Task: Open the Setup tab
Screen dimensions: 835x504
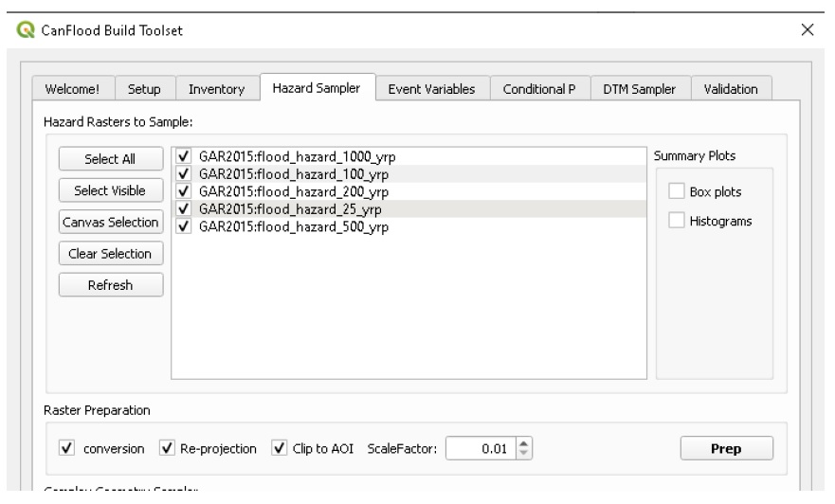Action: point(144,89)
